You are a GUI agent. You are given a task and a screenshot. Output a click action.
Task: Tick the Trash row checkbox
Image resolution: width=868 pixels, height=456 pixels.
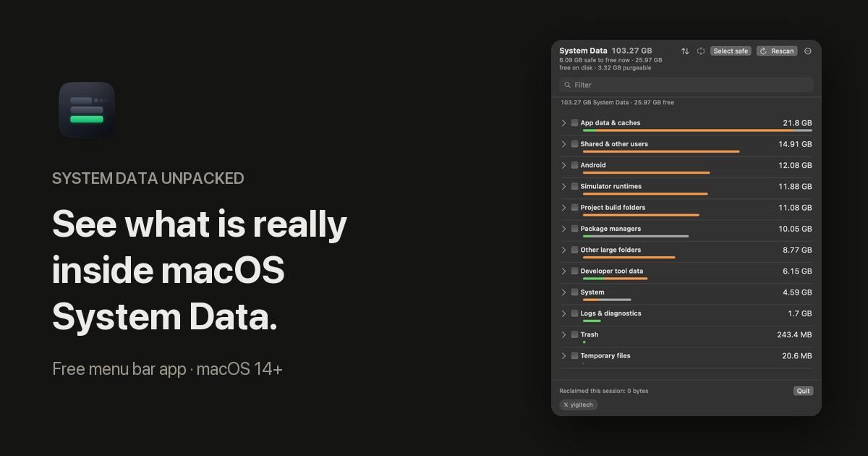(574, 334)
